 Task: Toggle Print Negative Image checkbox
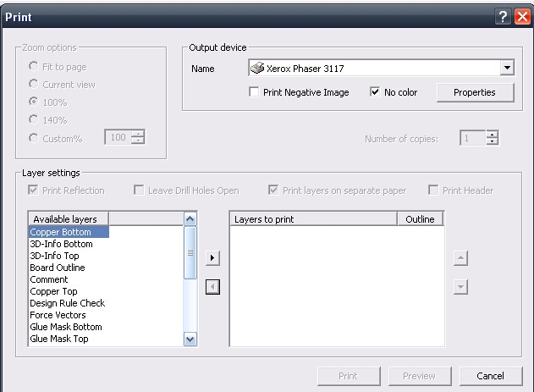tap(254, 92)
